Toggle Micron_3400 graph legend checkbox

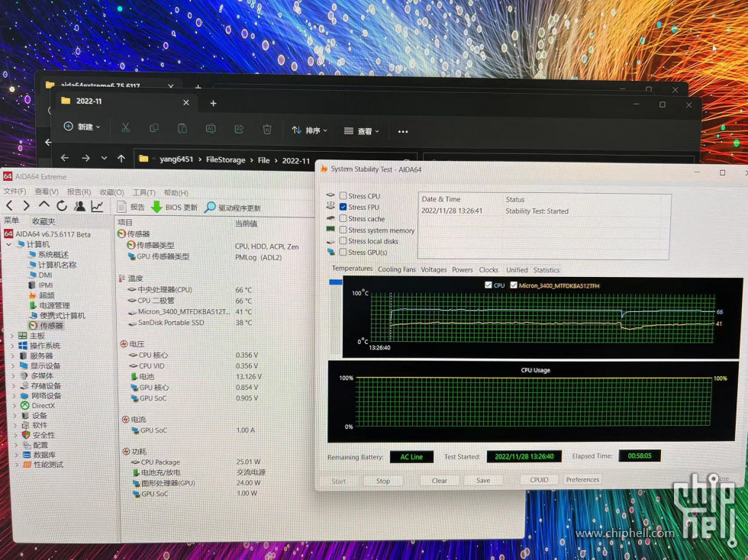(x=513, y=285)
